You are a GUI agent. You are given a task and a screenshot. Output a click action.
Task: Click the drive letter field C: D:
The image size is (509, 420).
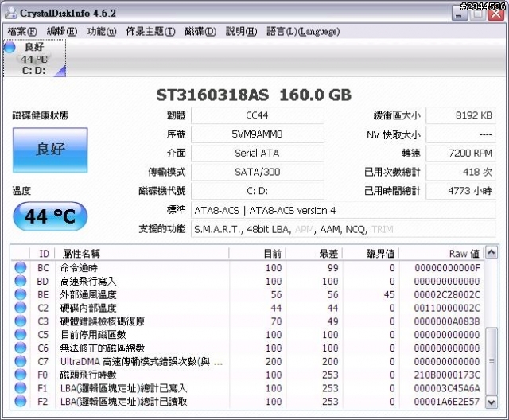pyautogui.click(x=257, y=191)
